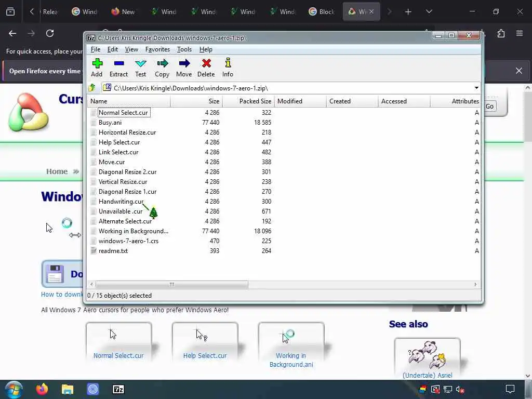This screenshot has width=532, height=399.
Task: Select the Busy.ani file
Action: (x=110, y=123)
